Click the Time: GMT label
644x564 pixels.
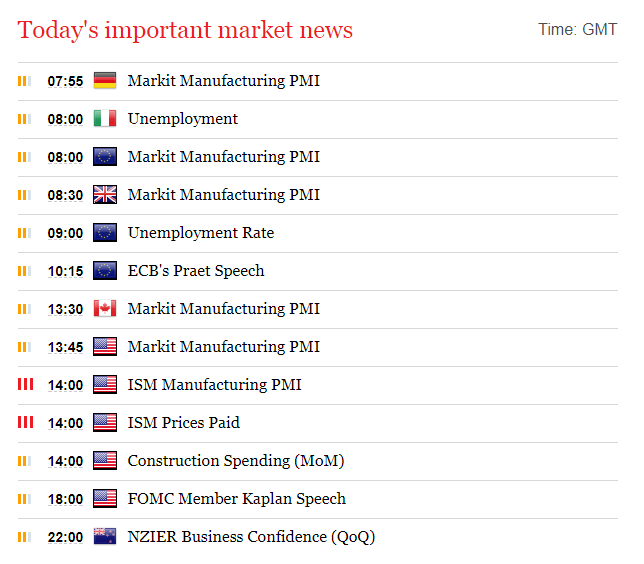click(577, 30)
